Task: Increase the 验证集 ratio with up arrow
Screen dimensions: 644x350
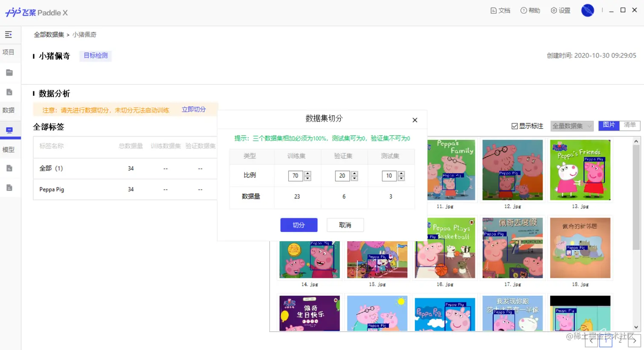Action: point(354,173)
